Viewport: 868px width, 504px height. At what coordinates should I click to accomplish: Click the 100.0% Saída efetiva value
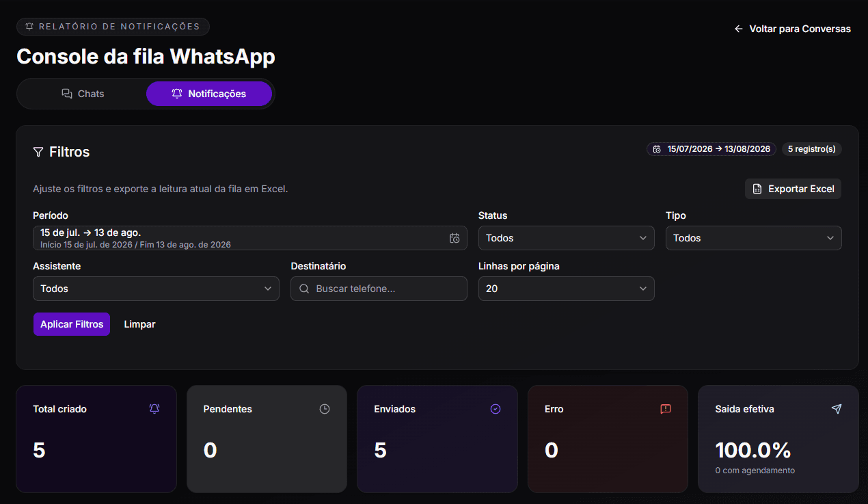pos(753,450)
